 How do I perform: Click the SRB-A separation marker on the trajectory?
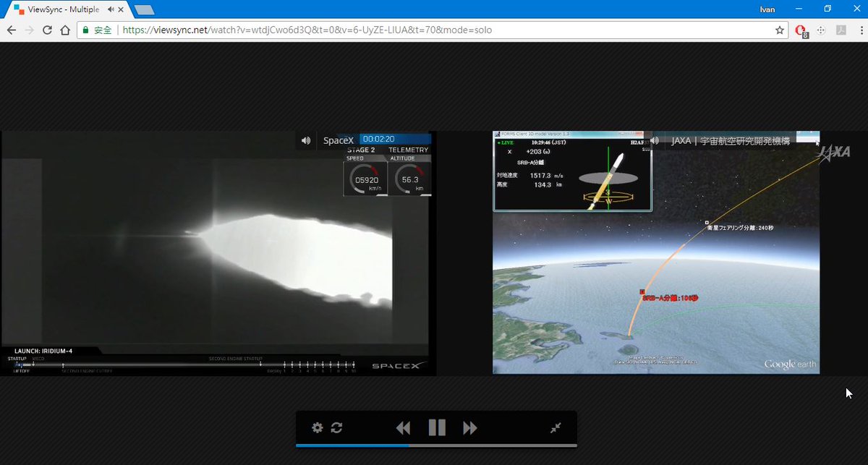[642, 291]
